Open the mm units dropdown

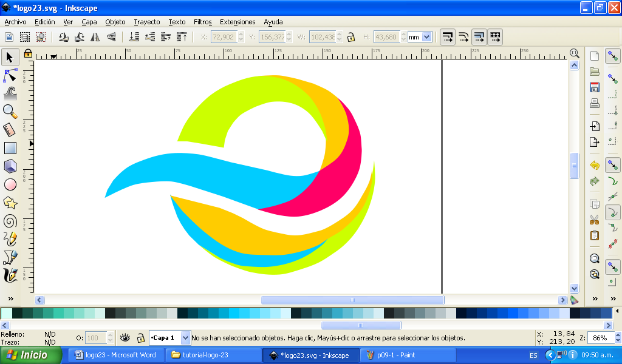427,37
